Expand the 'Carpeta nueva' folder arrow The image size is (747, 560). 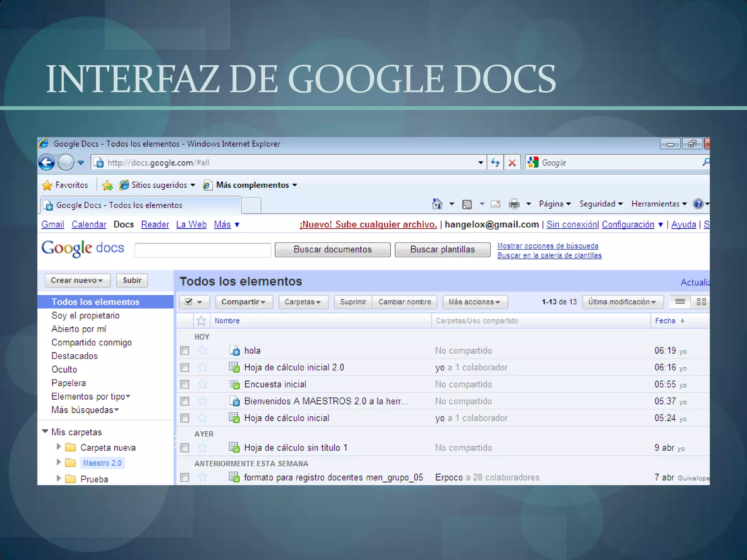[58, 447]
